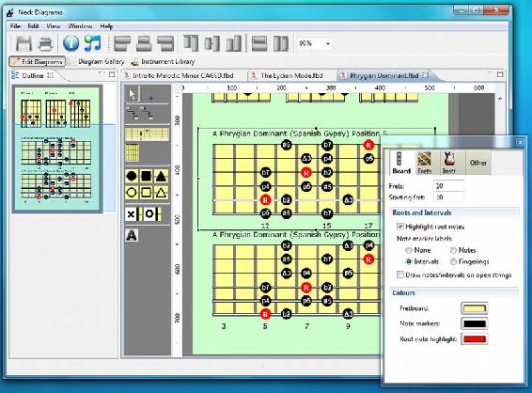
Task: Select the Notes radio button
Action: point(453,250)
